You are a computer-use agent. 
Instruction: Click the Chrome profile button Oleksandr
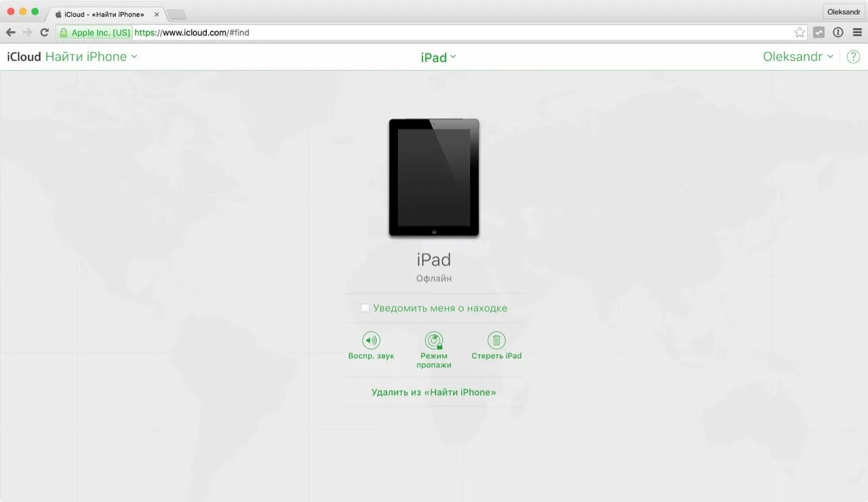(x=844, y=12)
